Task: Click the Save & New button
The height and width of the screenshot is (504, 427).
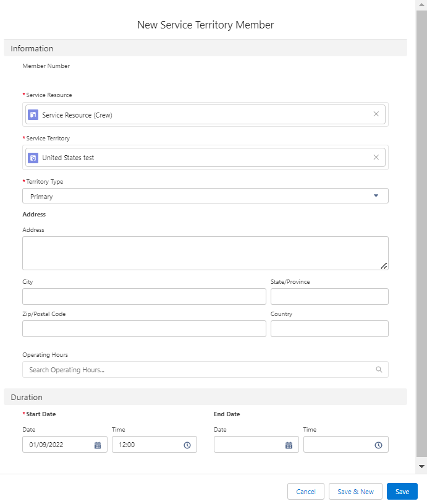Action: (x=355, y=492)
